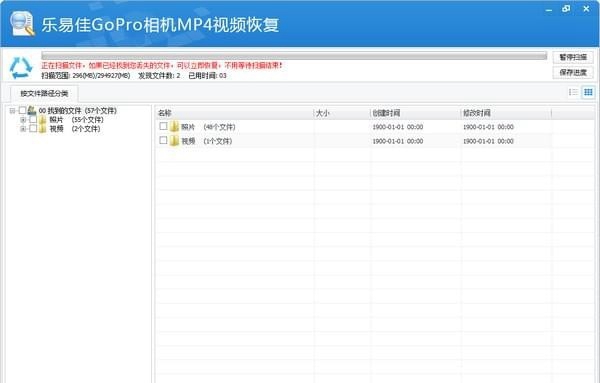
Task: Check the 视频 (1个文件) row checkbox
Action: (163, 140)
